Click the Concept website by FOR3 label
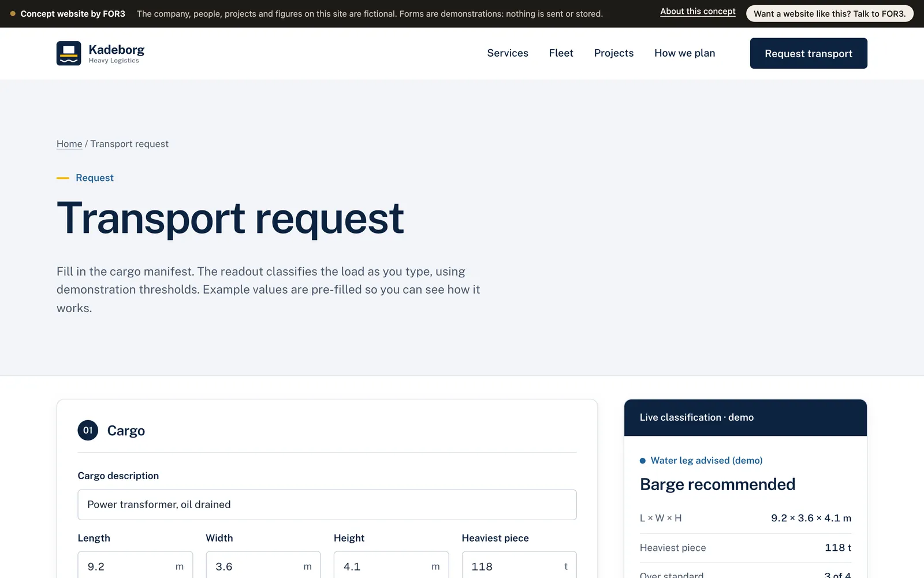This screenshot has height=578, width=924. [73, 14]
